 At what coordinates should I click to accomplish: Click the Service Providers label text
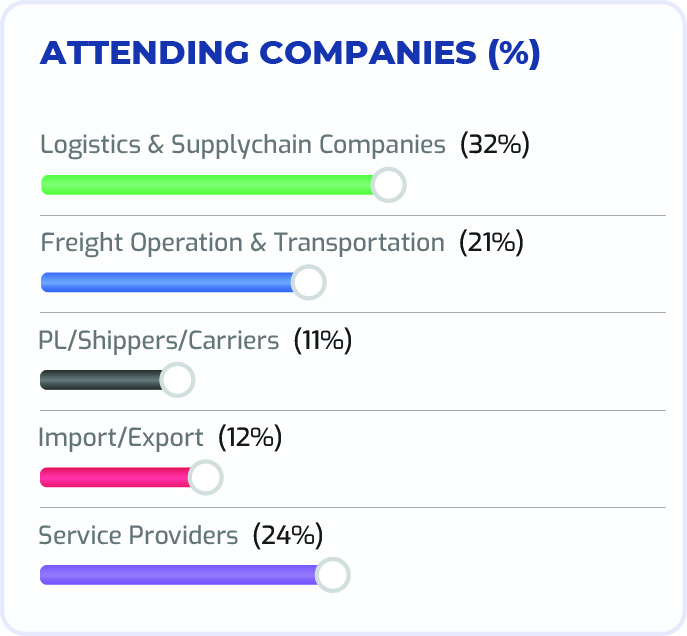click(138, 536)
